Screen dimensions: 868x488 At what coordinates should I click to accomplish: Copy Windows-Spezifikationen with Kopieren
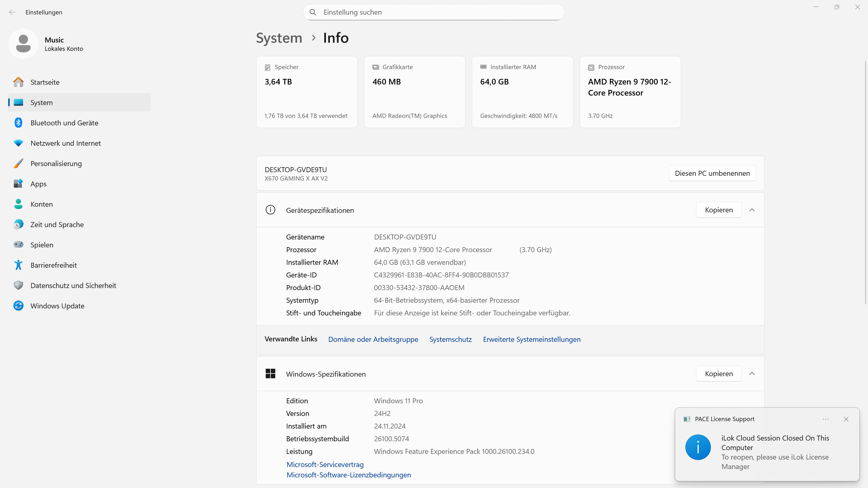(719, 373)
